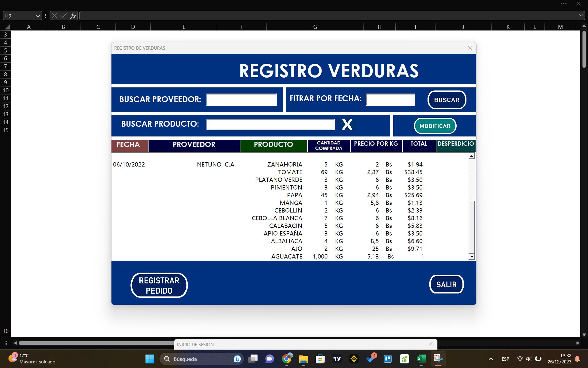
Task: Open the Windows Start menu
Action: pyautogui.click(x=149, y=359)
